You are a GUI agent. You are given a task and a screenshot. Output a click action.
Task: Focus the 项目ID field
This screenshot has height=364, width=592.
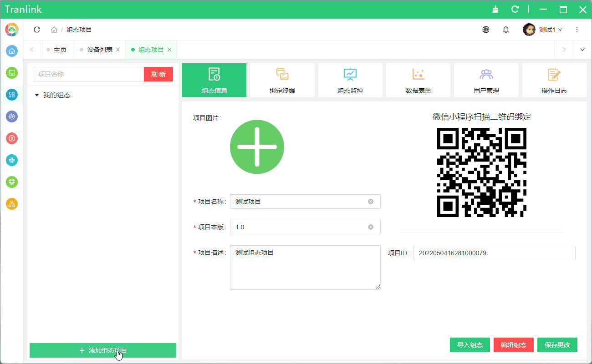click(x=495, y=253)
